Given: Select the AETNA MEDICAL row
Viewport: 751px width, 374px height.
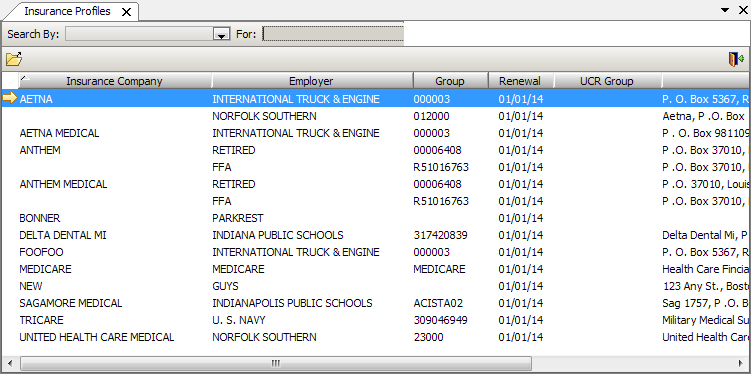Looking at the screenshot, I should [376, 133].
